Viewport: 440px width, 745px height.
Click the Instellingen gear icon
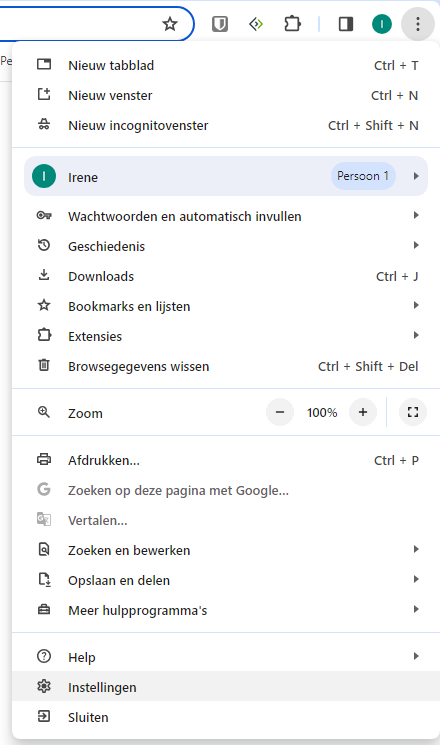pos(44,686)
